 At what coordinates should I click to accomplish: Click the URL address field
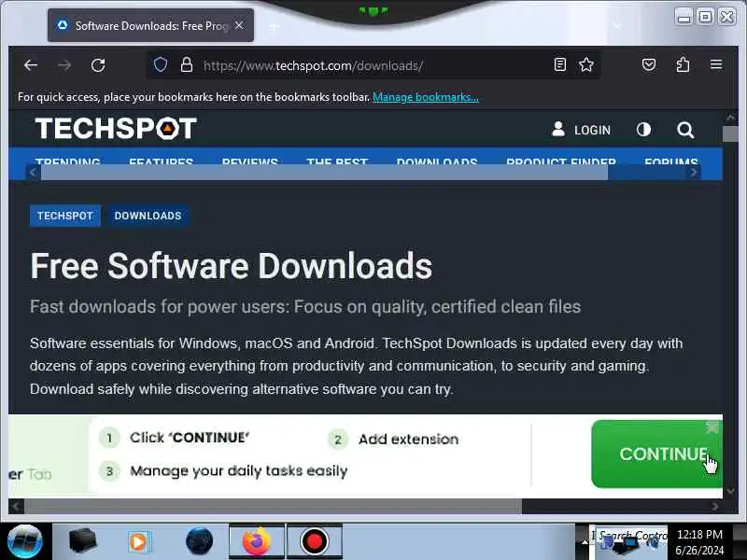pyautogui.click(x=372, y=65)
